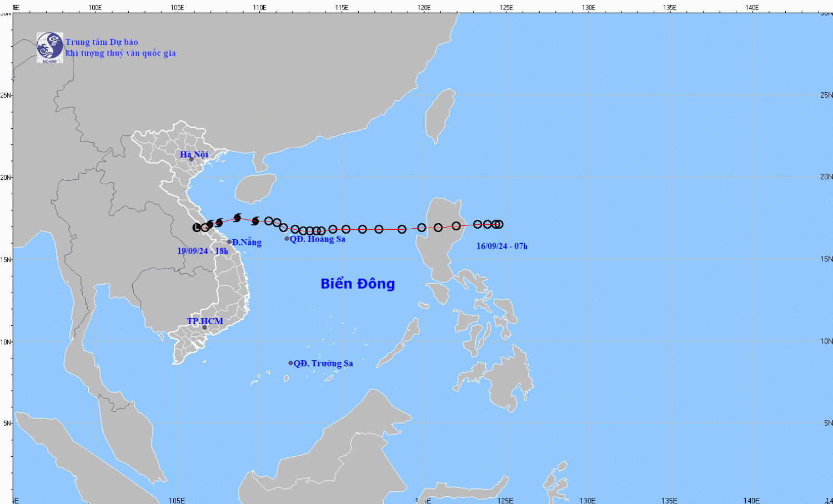Click the Hà Nội city dot
The width and height of the screenshot is (833, 504).
[191, 159]
